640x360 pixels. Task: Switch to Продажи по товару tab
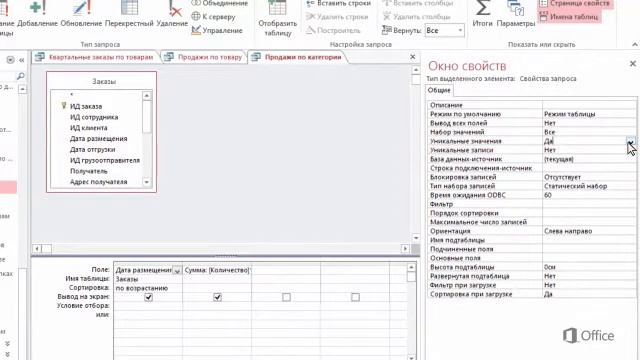point(204,57)
